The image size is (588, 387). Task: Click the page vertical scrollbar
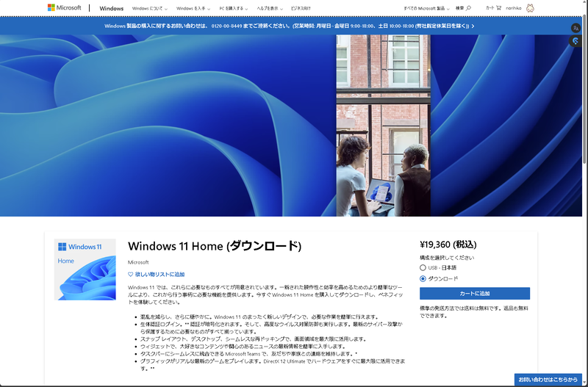585,88
